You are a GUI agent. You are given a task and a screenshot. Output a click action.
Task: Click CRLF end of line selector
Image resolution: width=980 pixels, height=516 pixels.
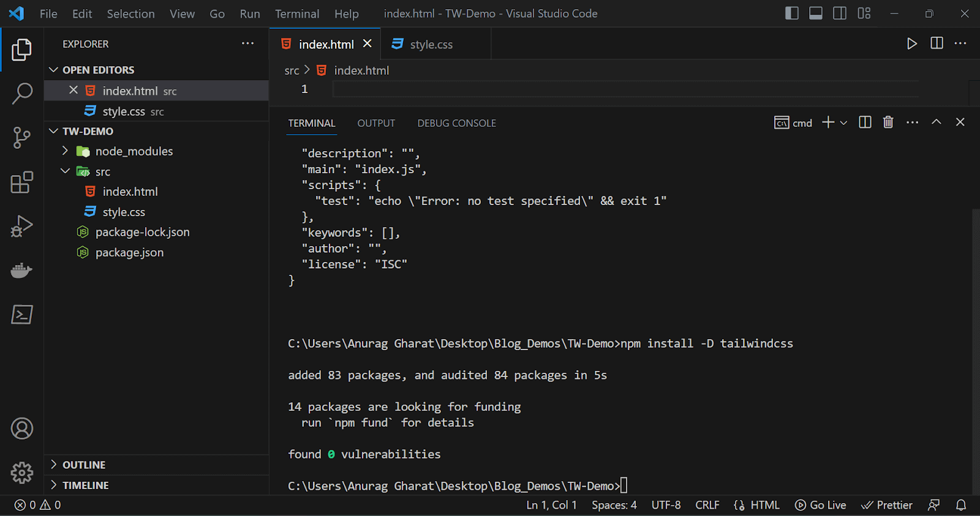coord(707,505)
